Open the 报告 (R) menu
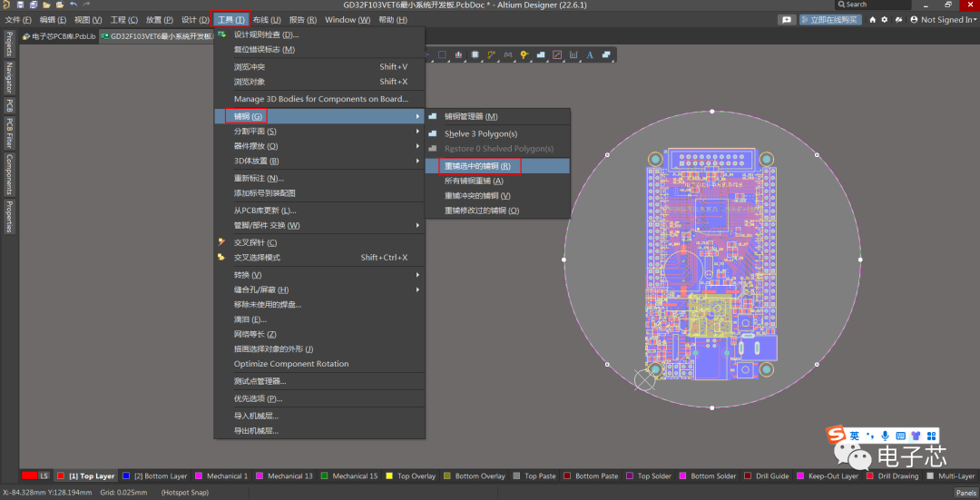This screenshot has height=500, width=980. [x=303, y=20]
